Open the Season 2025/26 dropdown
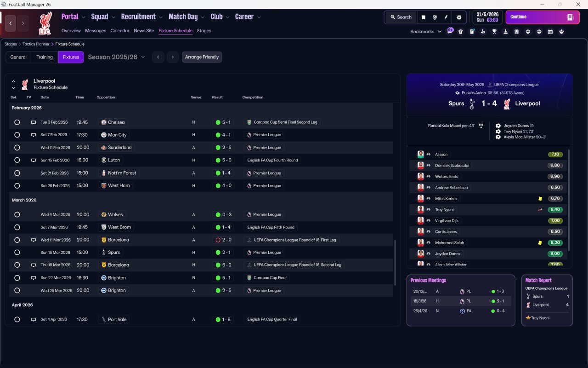The image size is (588, 368). (116, 57)
